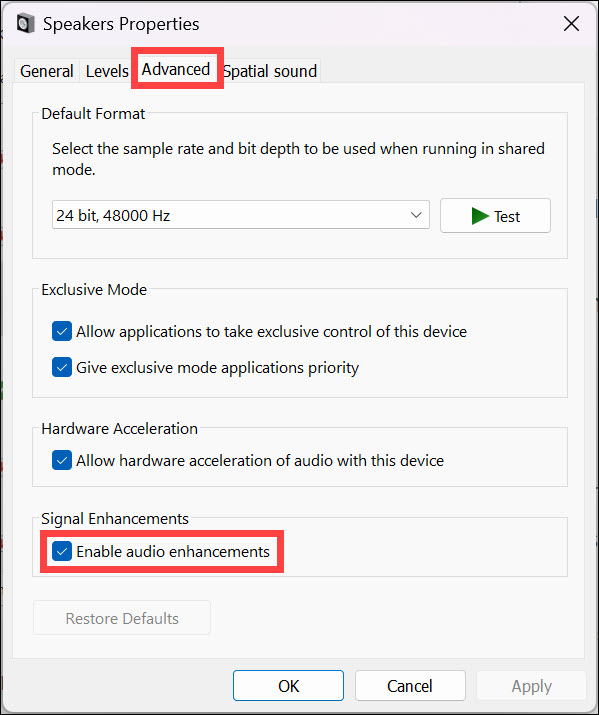Image resolution: width=599 pixels, height=715 pixels.
Task: Click the Cancel button
Action: click(410, 685)
